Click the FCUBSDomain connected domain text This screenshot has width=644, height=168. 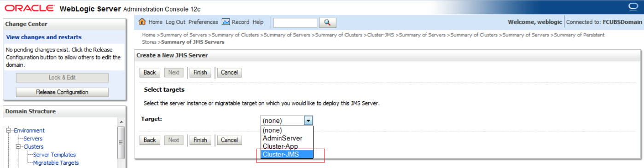[622, 22]
